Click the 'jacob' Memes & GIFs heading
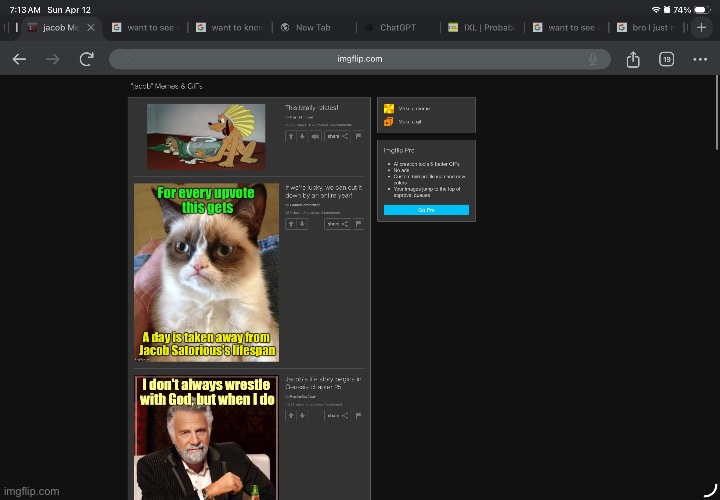720x500 pixels. click(166, 86)
